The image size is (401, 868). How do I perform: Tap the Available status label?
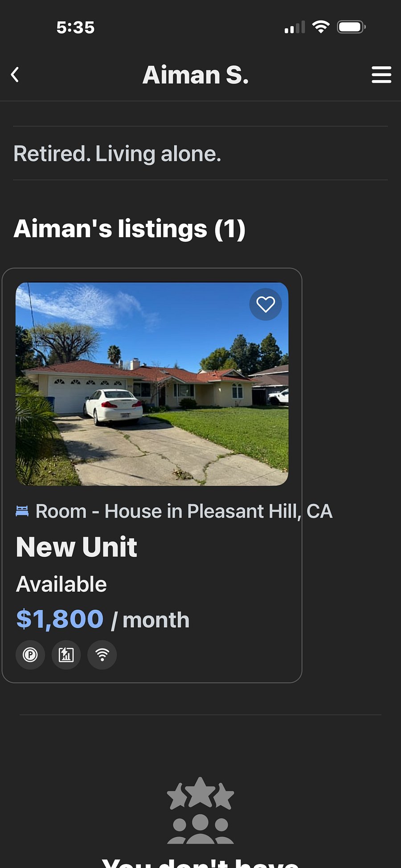(x=61, y=584)
